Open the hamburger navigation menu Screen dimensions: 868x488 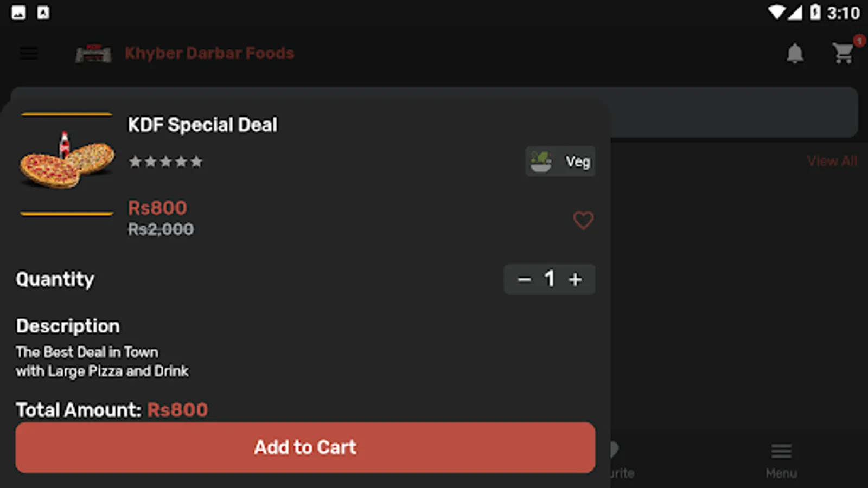click(29, 53)
